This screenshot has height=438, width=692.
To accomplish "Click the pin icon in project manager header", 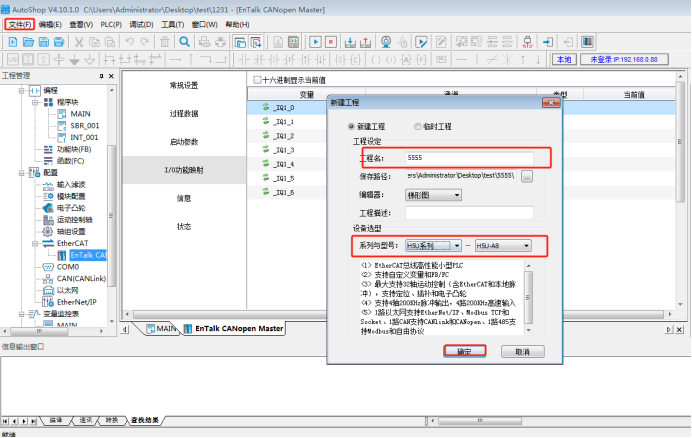I will 101,76.
